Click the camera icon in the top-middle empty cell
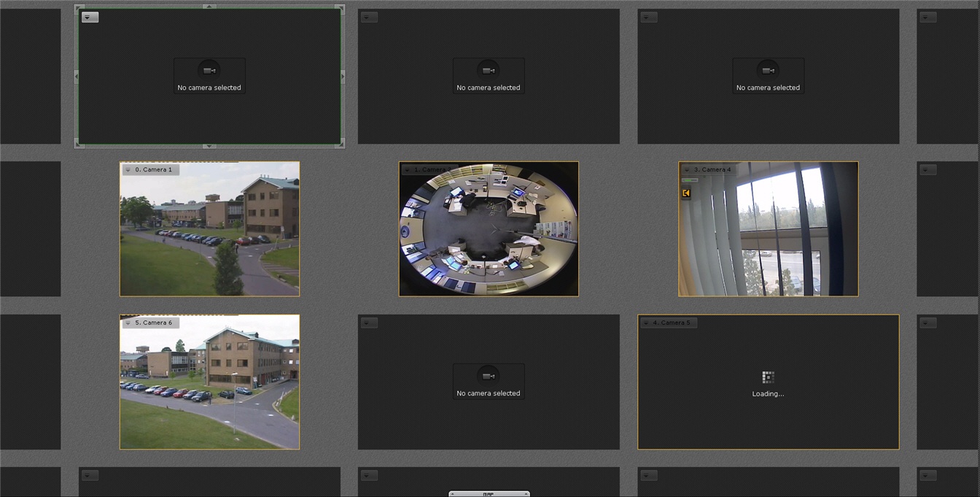This screenshot has width=980, height=497. [489, 71]
